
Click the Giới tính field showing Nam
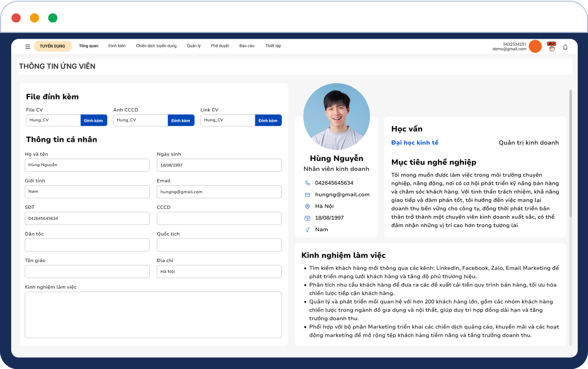[87, 192]
